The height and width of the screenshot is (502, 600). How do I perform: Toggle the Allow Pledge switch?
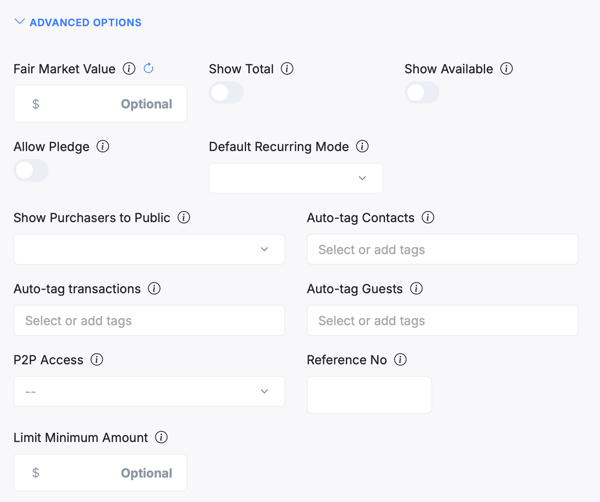(31, 171)
